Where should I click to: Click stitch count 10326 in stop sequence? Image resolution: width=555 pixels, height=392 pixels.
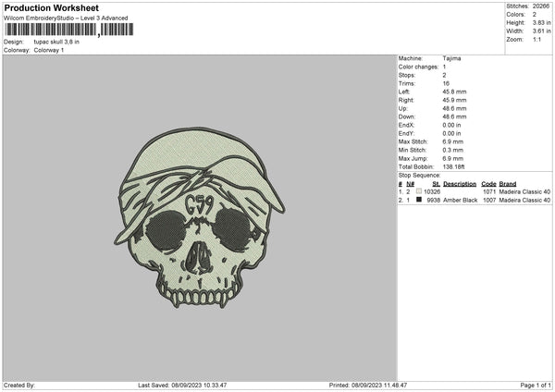[x=432, y=191]
